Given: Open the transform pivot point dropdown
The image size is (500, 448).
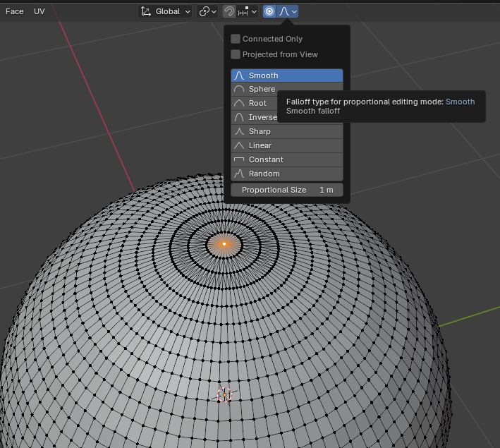Looking at the screenshot, I should 207,11.
